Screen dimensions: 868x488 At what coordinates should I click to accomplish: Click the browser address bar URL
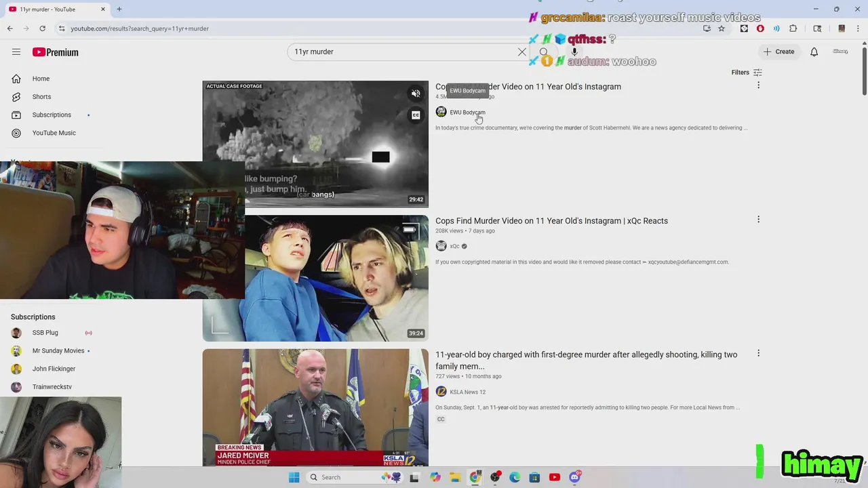(140, 28)
